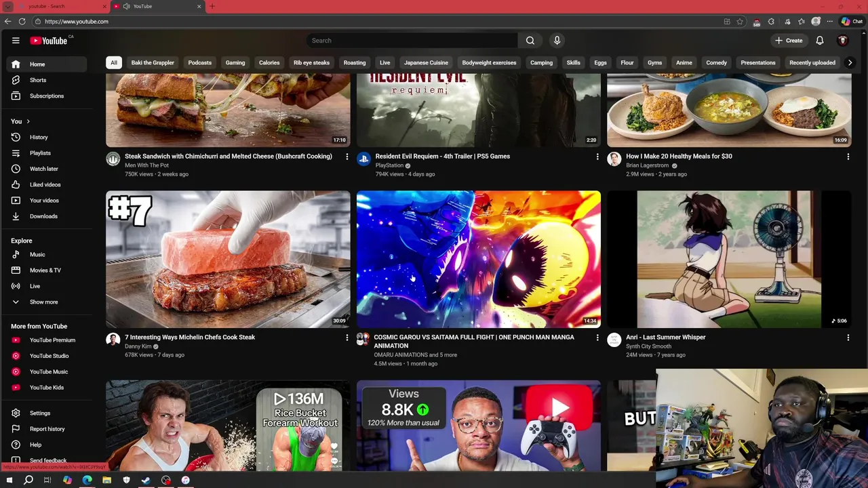Click the search magnifier button
Screen dimensions: 868x488
[530, 41]
